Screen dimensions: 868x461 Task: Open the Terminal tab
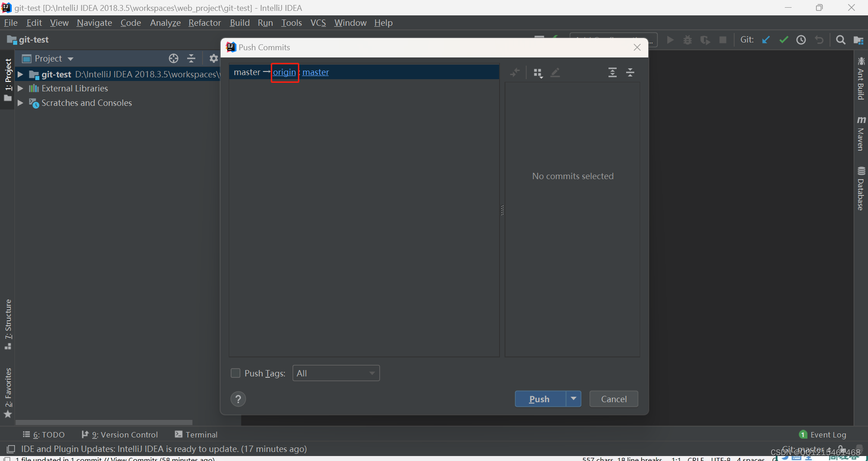click(196, 435)
